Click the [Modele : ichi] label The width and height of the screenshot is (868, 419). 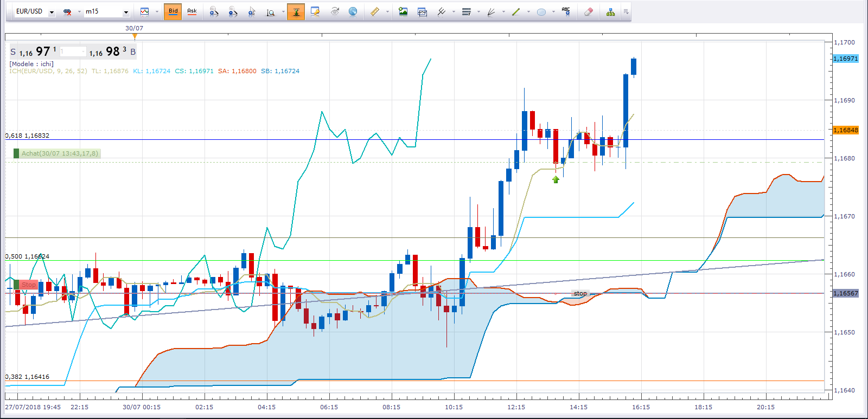(x=31, y=64)
